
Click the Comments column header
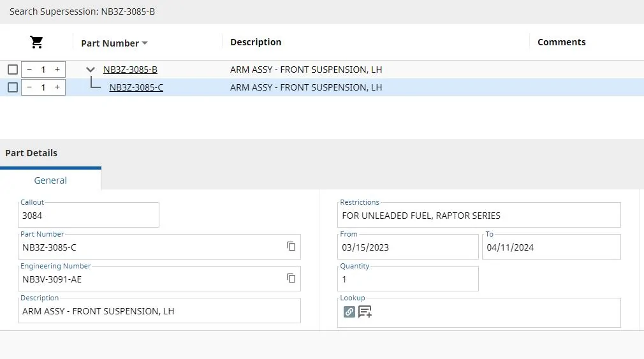point(562,42)
